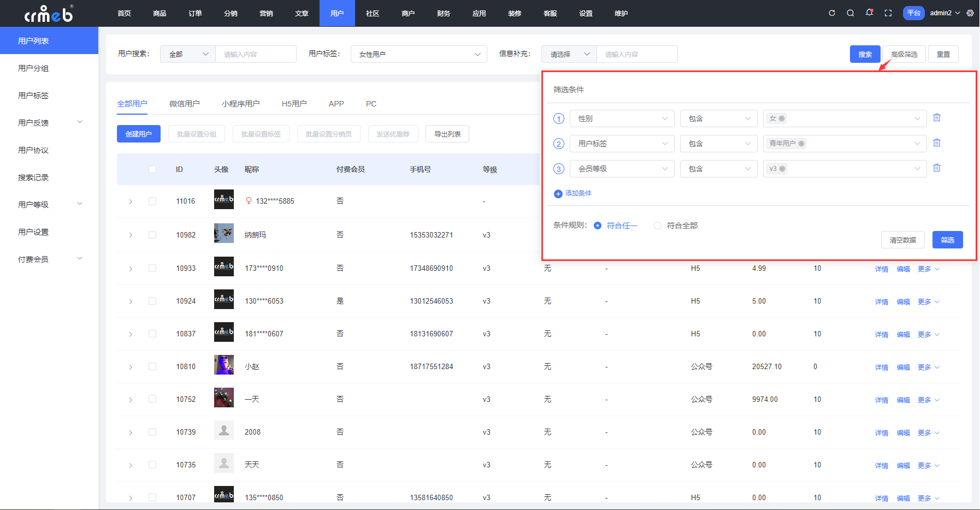The width and height of the screenshot is (980, 510).
Task: Open the 性别 condition field dropdown
Action: (622, 118)
